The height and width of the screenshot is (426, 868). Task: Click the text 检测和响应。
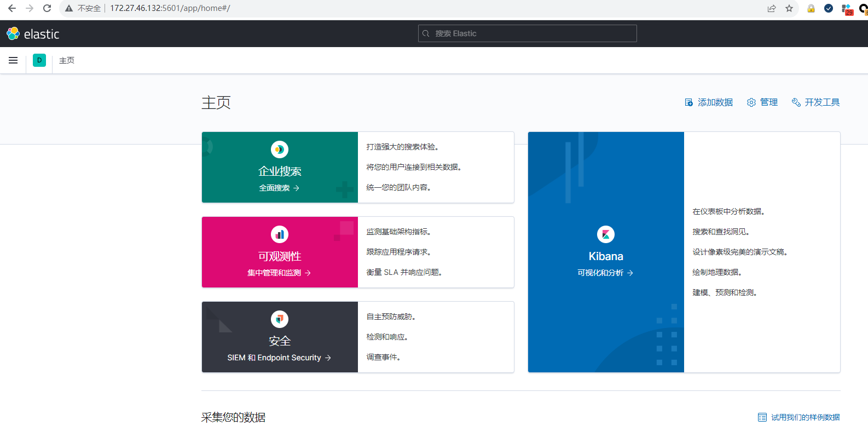click(387, 337)
